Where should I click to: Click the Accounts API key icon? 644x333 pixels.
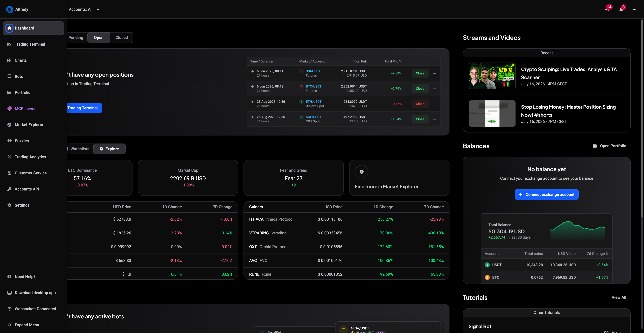tap(9, 189)
